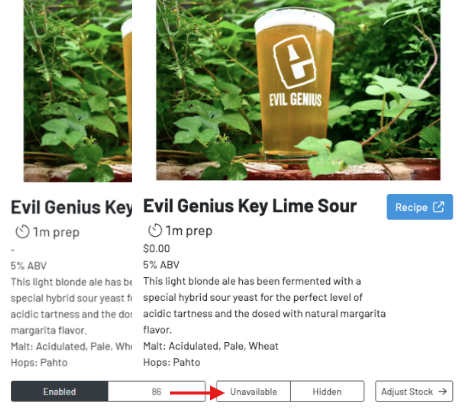Click the right arrow icon in Adjust Stock
This screenshot has height=410, width=460.
coord(442,391)
